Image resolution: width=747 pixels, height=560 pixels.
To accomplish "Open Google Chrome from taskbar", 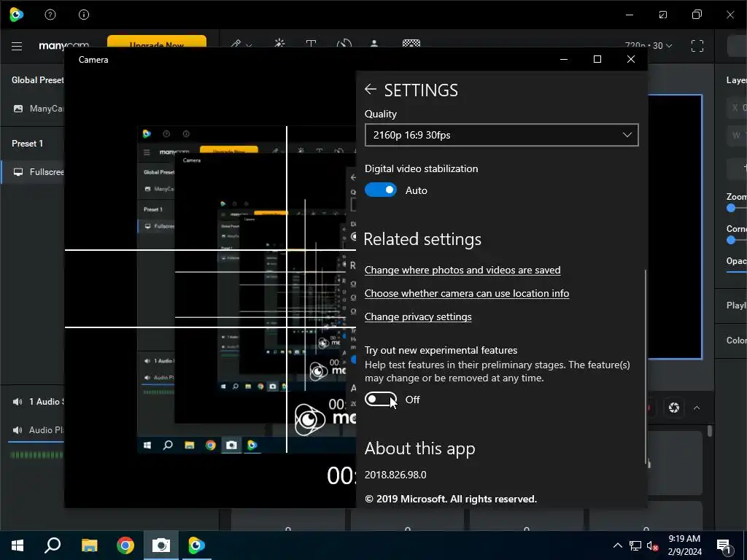I will click(125, 545).
